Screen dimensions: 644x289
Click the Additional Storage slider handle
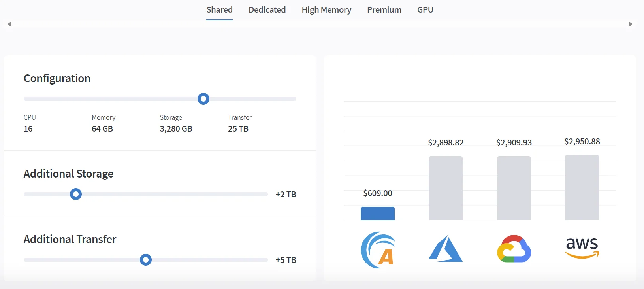click(x=76, y=194)
